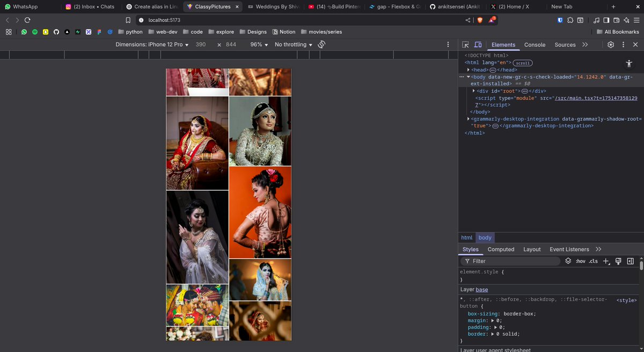Show more Styles sidebar tabs chevron
Screen dimensions: 644x352
598,249
